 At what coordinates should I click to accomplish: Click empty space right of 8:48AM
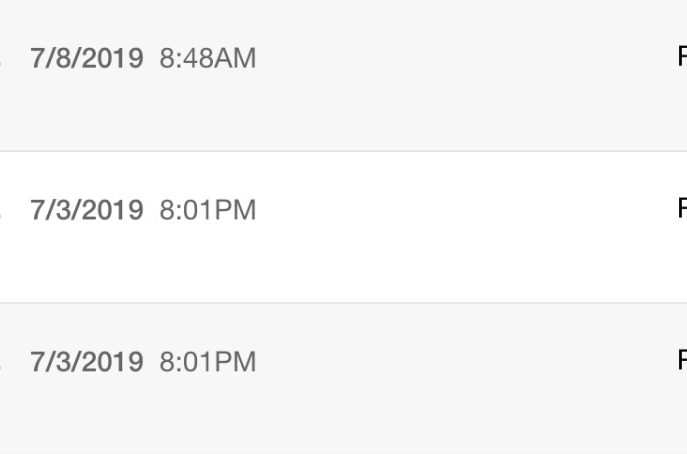464,58
